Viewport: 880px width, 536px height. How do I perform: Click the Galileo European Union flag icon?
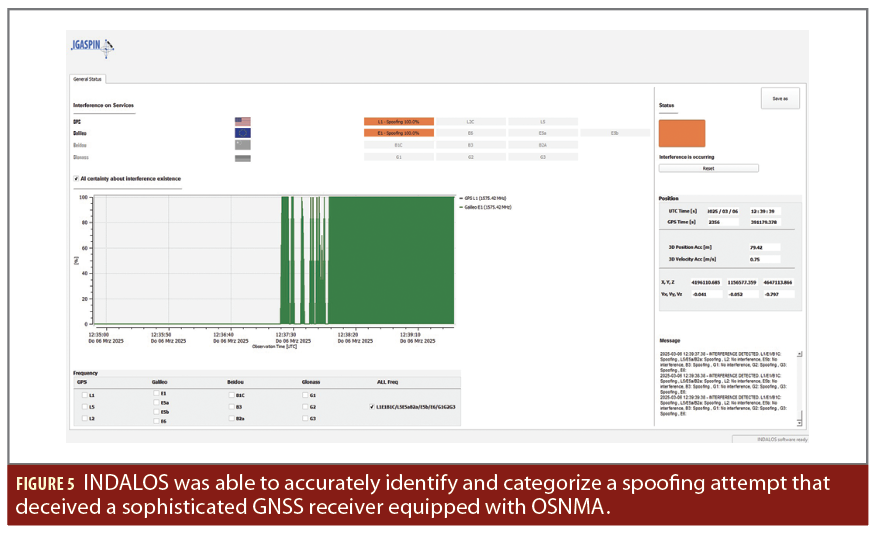(x=242, y=133)
